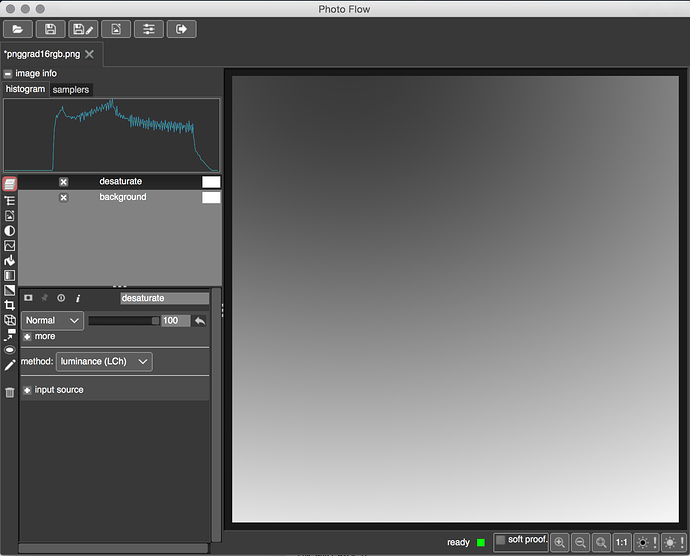
Task: Click the 1:1 zoom button
Action: click(x=622, y=542)
